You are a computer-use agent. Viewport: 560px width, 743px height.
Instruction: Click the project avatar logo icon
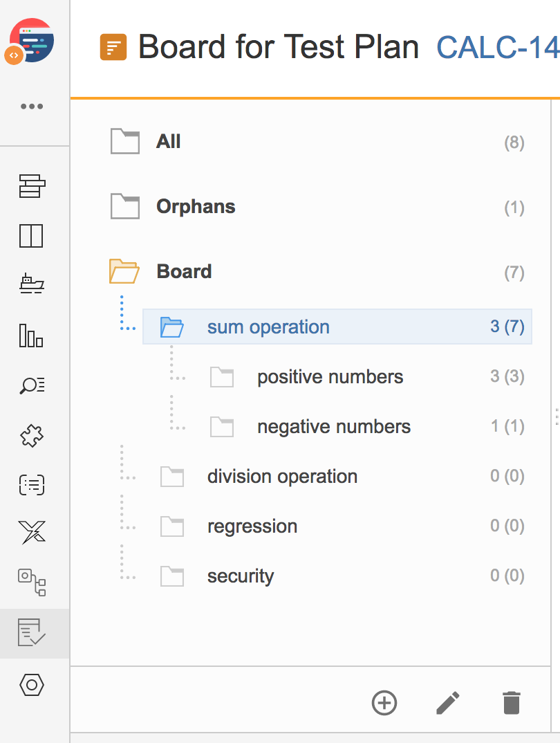point(31,42)
